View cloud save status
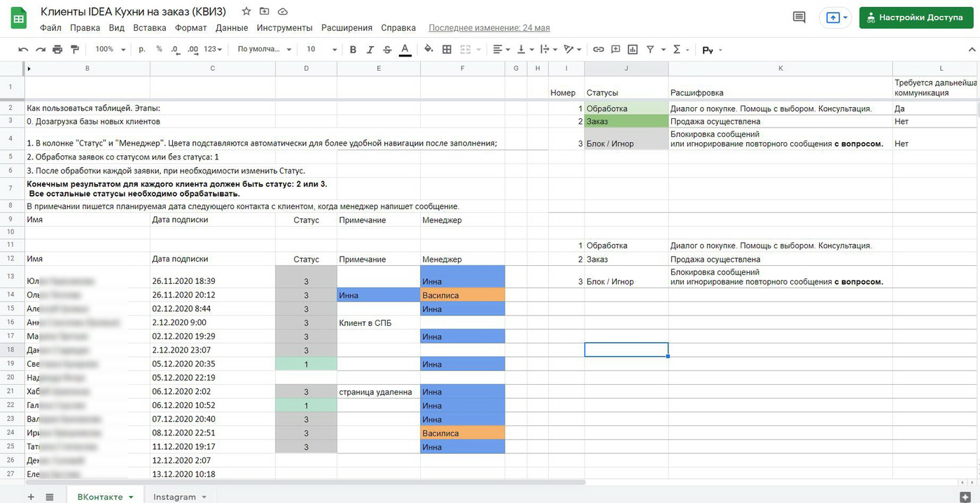980x503 pixels. pos(282,12)
